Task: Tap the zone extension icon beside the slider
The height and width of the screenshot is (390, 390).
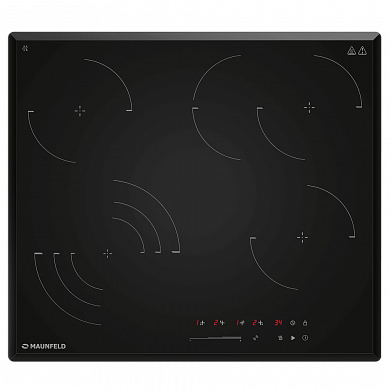Action: click(x=255, y=338)
